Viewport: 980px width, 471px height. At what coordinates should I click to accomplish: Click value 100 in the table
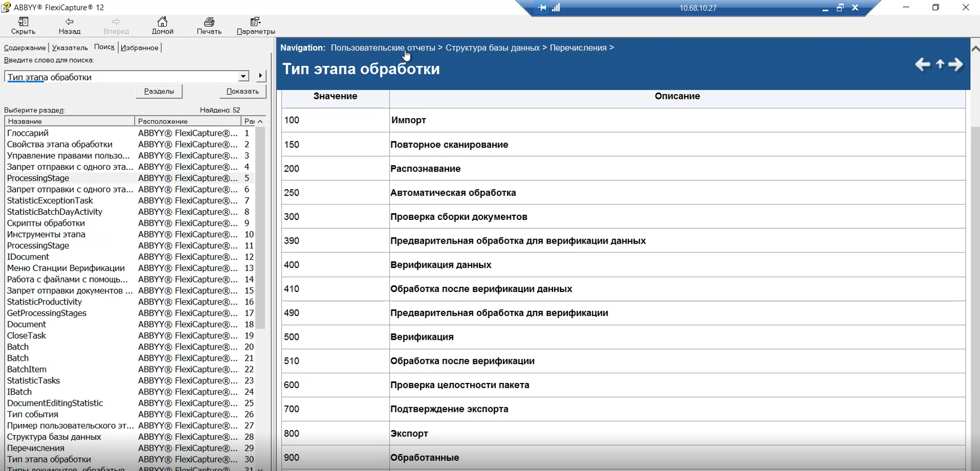(x=292, y=120)
